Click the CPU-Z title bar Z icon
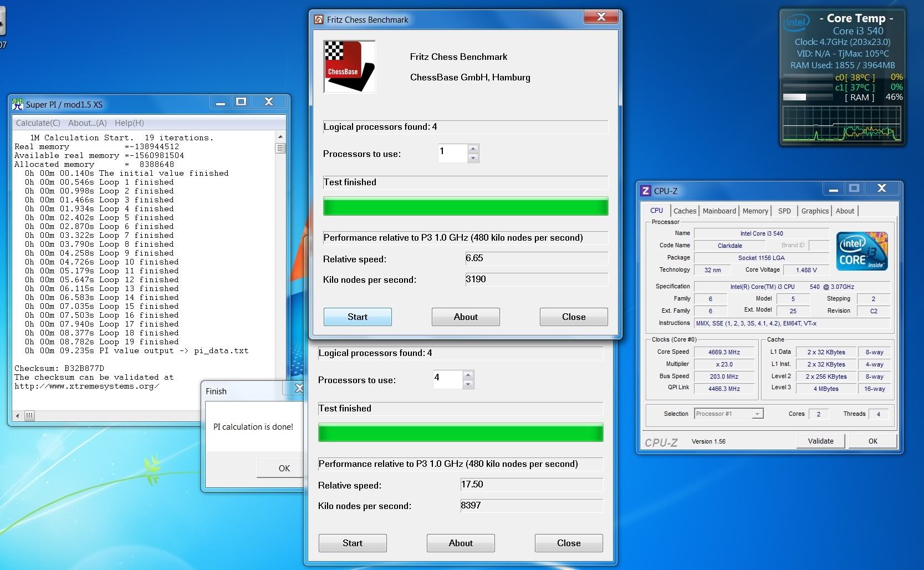924x570 pixels. (x=645, y=191)
